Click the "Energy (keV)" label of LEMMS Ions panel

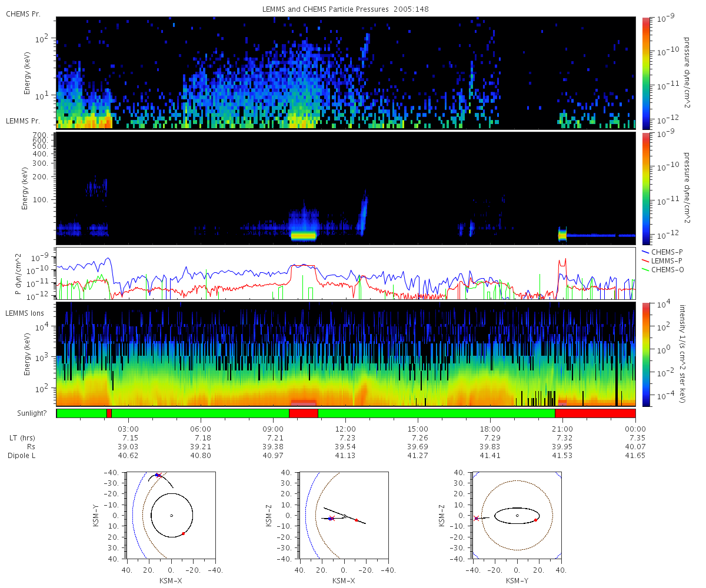[26, 354]
